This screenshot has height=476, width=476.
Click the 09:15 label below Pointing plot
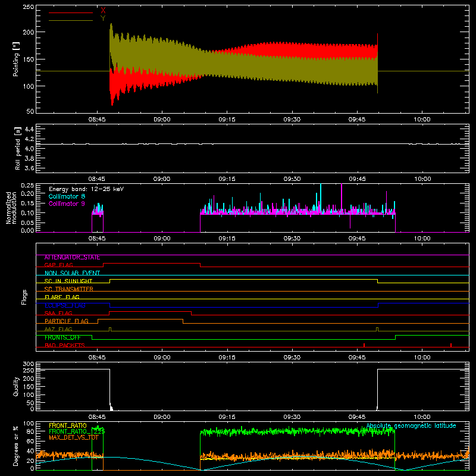click(227, 120)
